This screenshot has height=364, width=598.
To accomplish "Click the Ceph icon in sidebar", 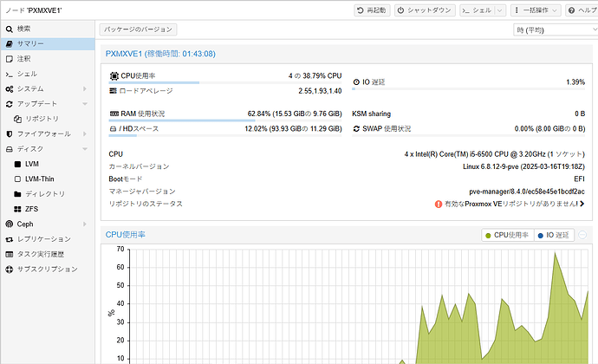I will click(x=9, y=224).
